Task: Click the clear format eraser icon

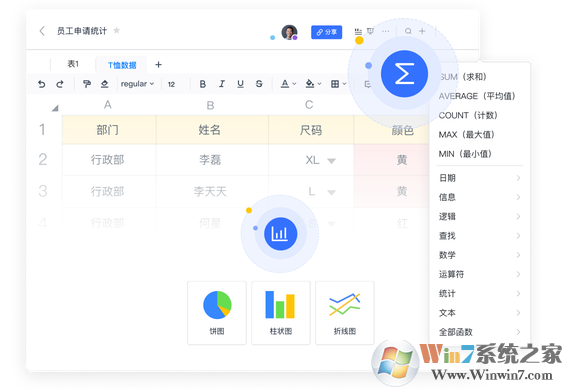Action: coord(105,84)
